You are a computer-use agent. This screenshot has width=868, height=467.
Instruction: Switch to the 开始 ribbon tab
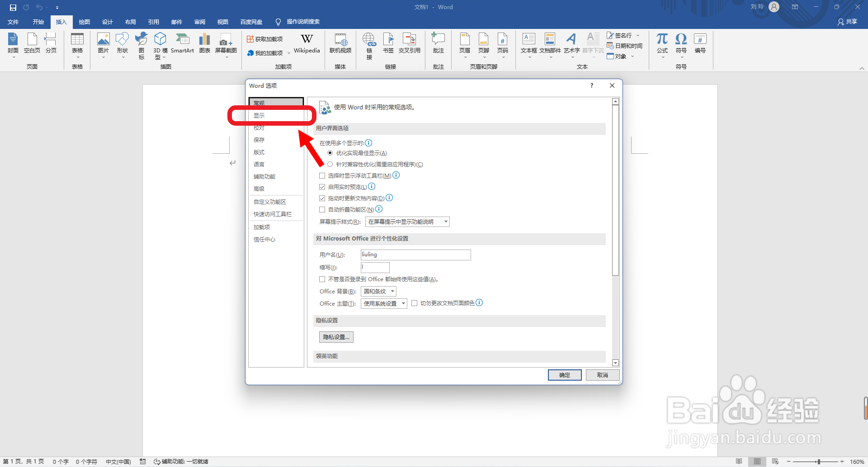click(x=38, y=22)
